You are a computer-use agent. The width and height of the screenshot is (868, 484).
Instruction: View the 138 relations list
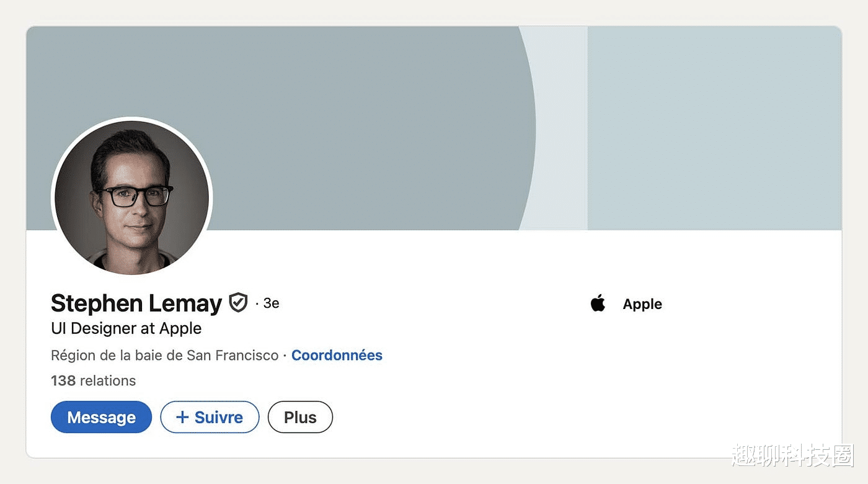[93, 380]
